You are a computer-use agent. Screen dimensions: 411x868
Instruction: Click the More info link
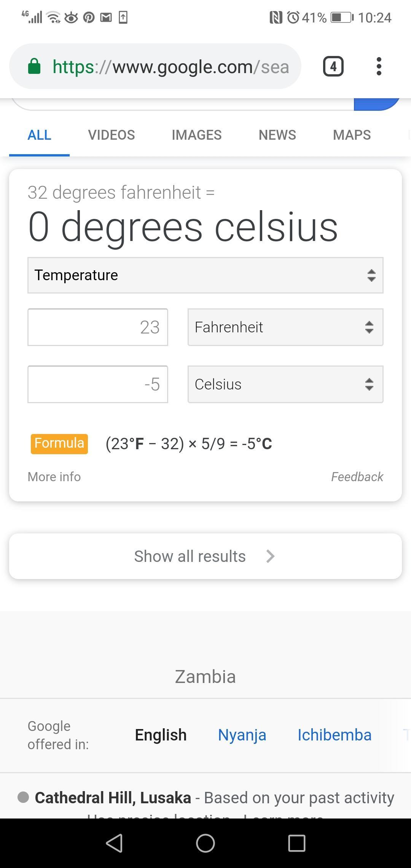point(54,477)
